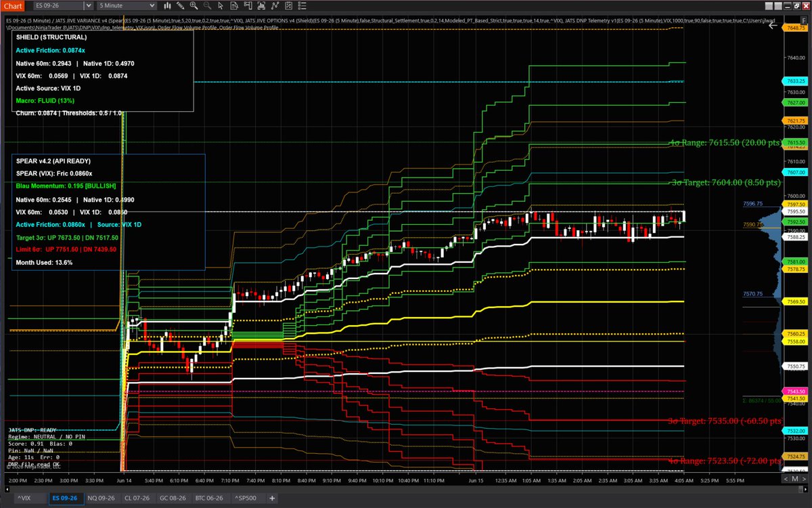Click the second gray link square in title bar
This screenshot has width=812, height=508.
778,6
